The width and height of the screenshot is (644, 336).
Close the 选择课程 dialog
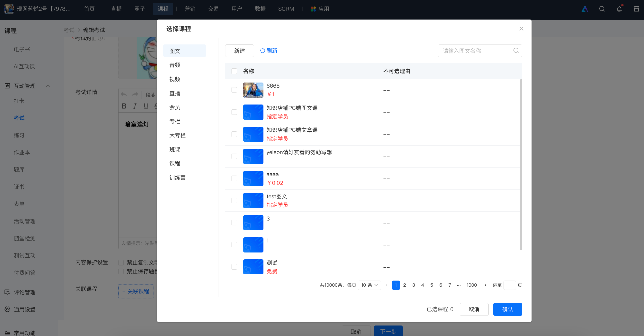point(521,29)
